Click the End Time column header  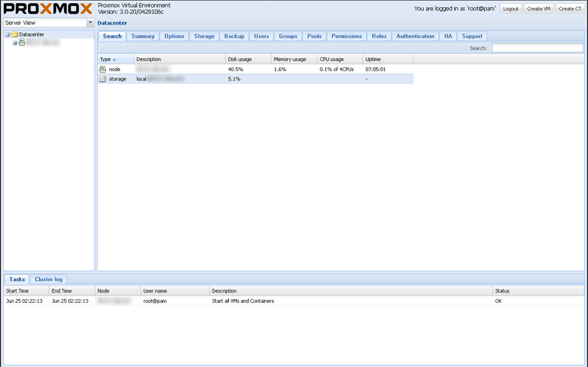(x=72, y=291)
